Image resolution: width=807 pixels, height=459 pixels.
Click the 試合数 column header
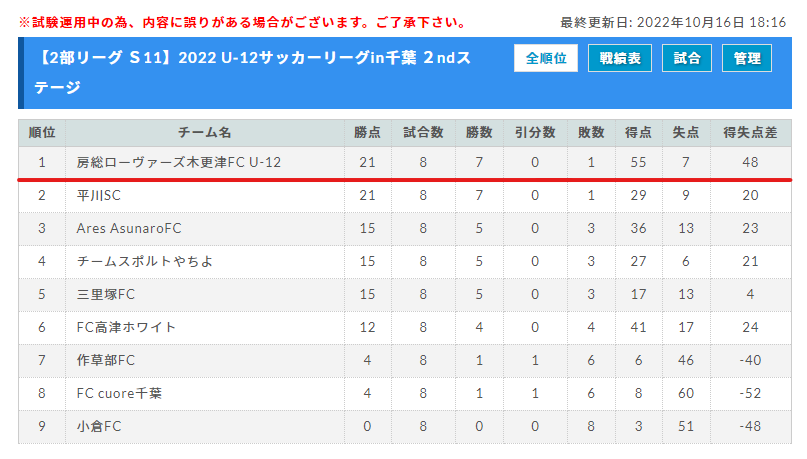pos(423,133)
